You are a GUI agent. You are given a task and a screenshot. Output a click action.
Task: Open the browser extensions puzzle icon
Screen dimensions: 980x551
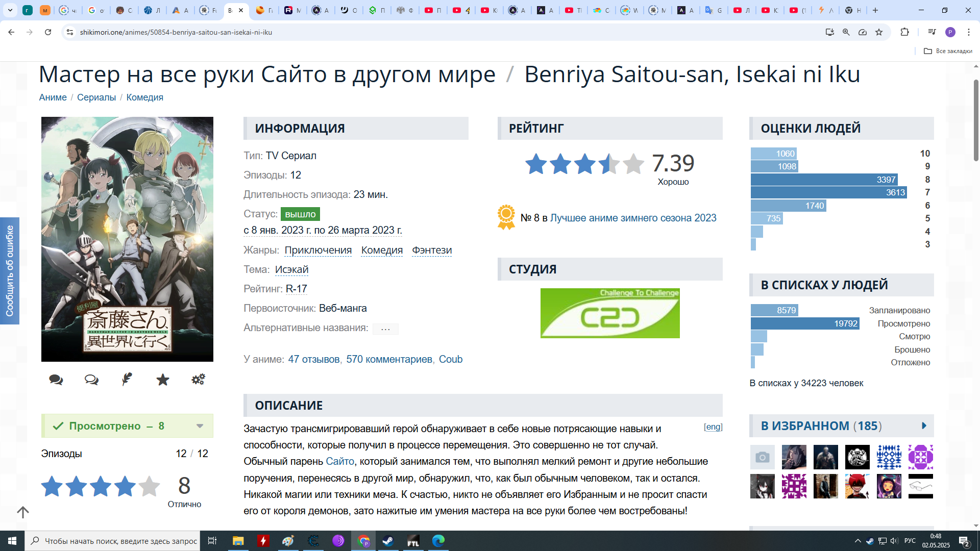pos(904,32)
